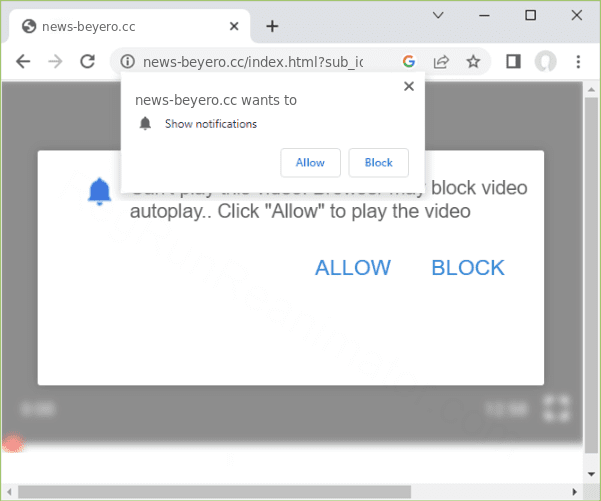Reload the page with the refresh icon
The image size is (601, 501).
click(87, 62)
